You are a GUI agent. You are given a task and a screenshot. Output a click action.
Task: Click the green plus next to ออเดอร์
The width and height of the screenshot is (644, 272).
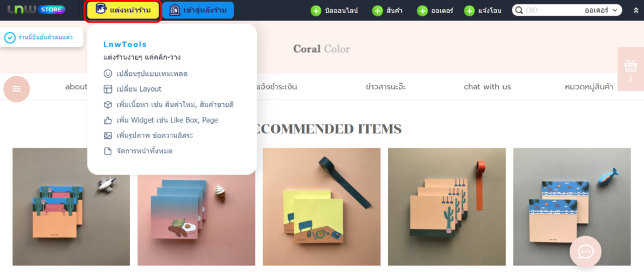point(422,11)
